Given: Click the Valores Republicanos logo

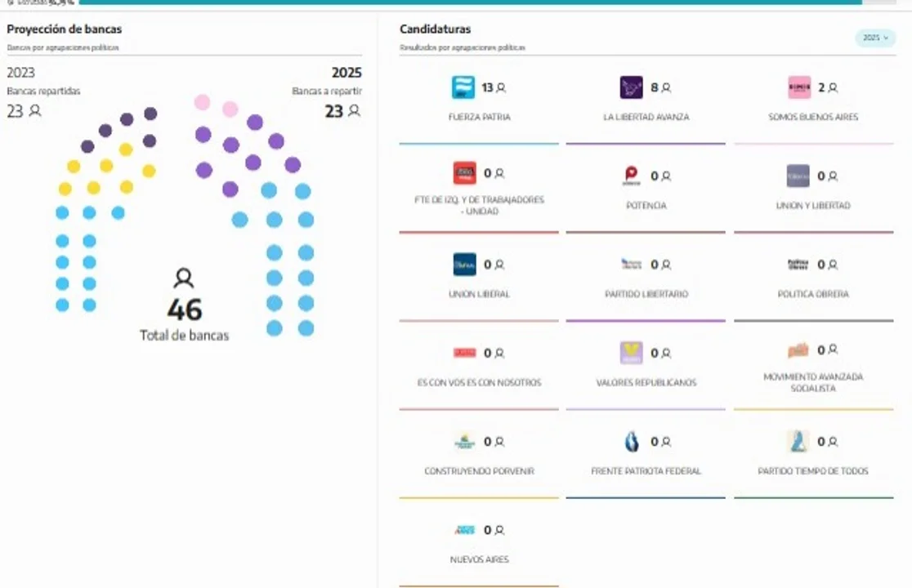Looking at the screenshot, I should point(631,353).
